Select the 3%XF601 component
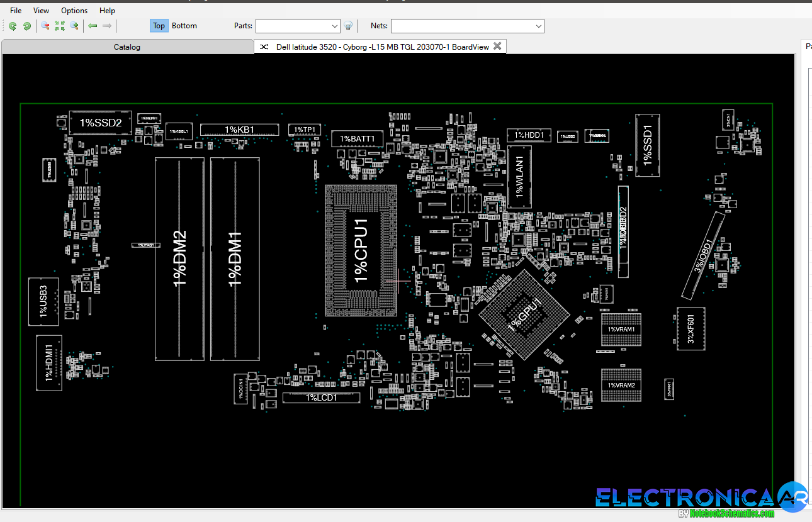 (691, 329)
